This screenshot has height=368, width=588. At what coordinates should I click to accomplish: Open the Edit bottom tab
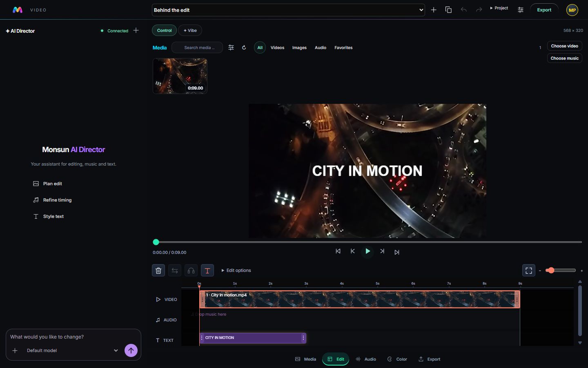click(336, 359)
